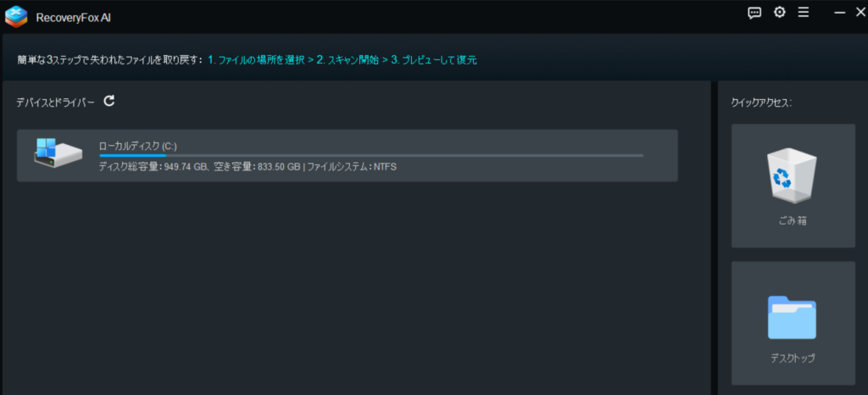Image resolution: width=868 pixels, height=395 pixels.
Task: Click the C: drive usage bar
Action: 370,156
